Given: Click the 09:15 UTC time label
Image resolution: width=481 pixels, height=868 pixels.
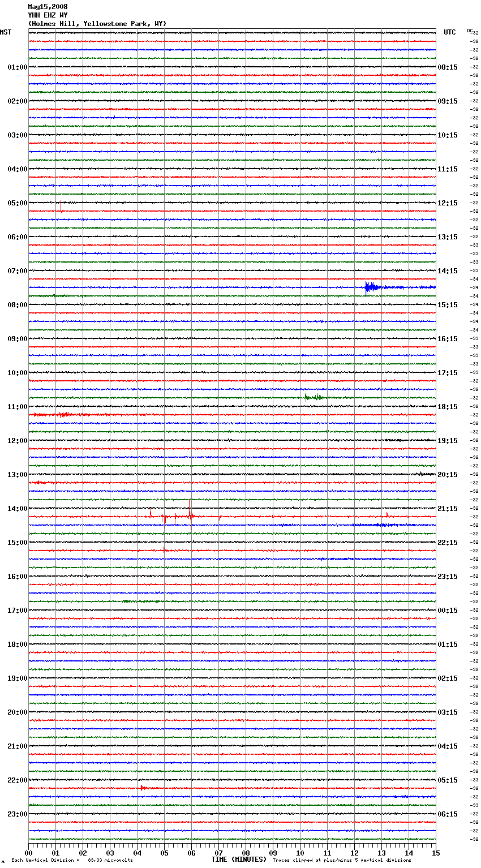Looking at the screenshot, I should [448, 101].
